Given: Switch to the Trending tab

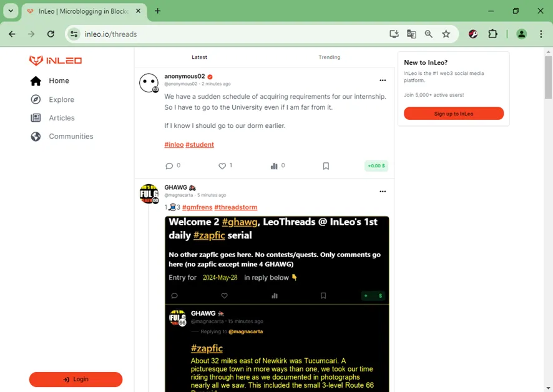Looking at the screenshot, I should tap(330, 57).
